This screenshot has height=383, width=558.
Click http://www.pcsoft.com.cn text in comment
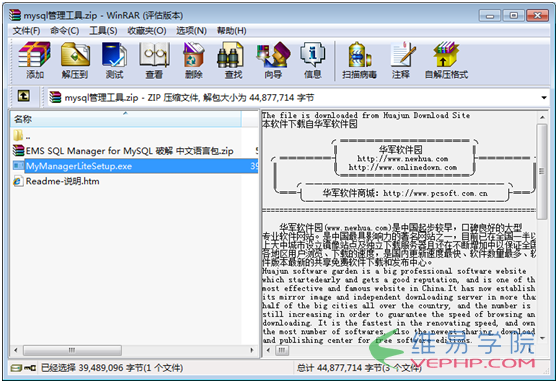435,193
